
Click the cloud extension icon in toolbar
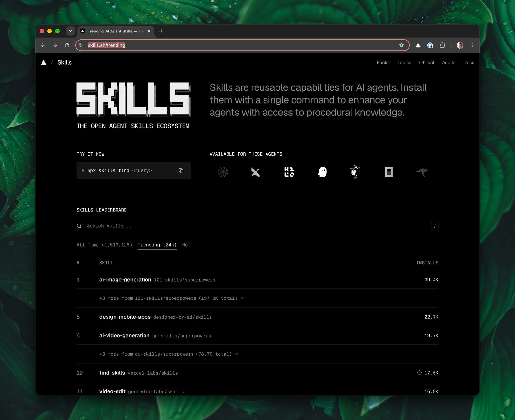[418, 45]
